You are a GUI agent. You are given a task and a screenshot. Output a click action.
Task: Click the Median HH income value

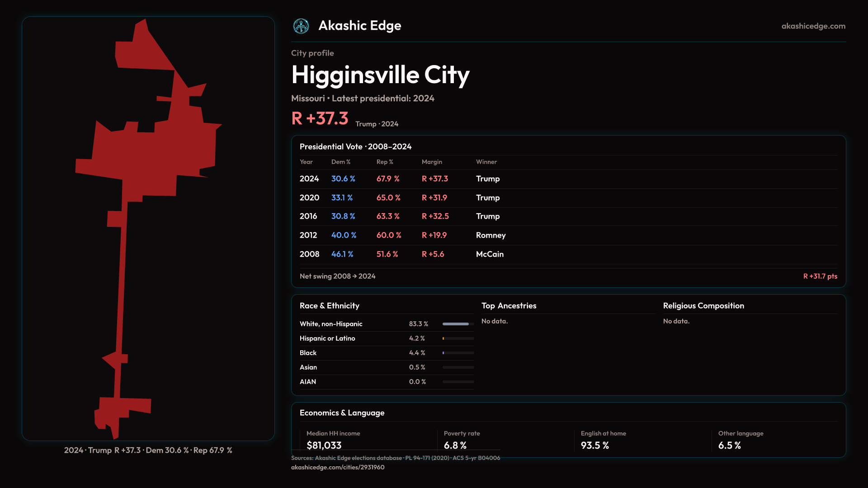click(324, 446)
